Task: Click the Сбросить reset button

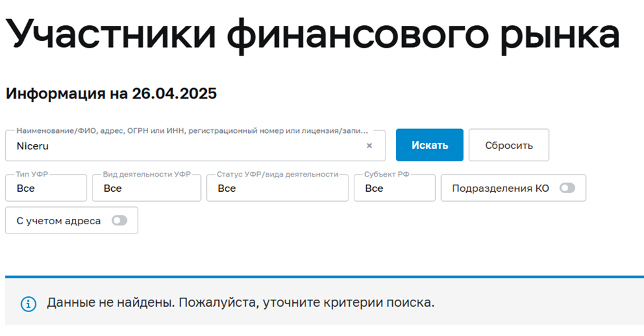Action: pyautogui.click(x=509, y=145)
